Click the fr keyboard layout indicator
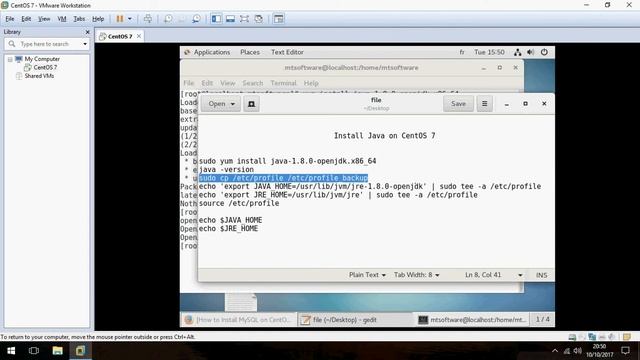The height and width of the screenshot is (360, 640). pyautogui.click(x=462, y=52)
